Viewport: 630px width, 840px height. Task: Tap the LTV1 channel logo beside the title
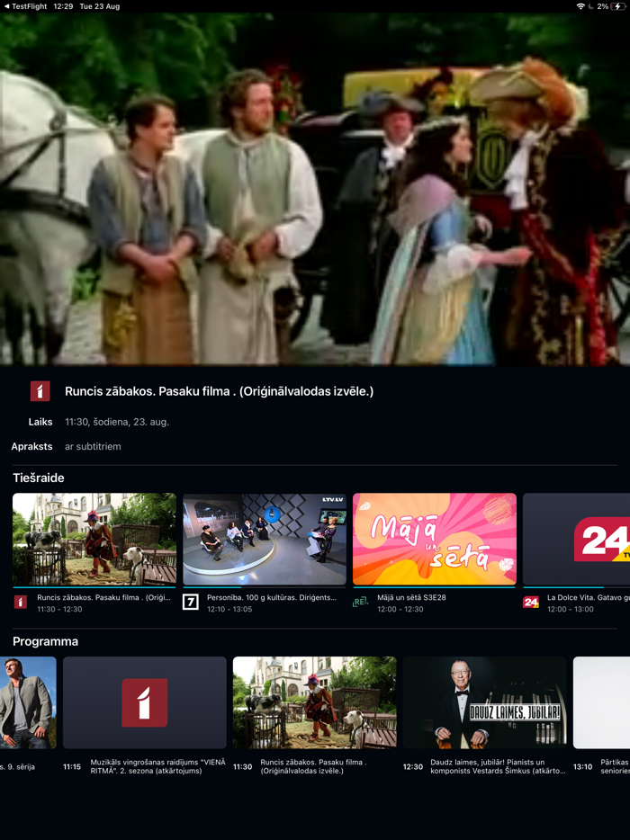point(40,391)
